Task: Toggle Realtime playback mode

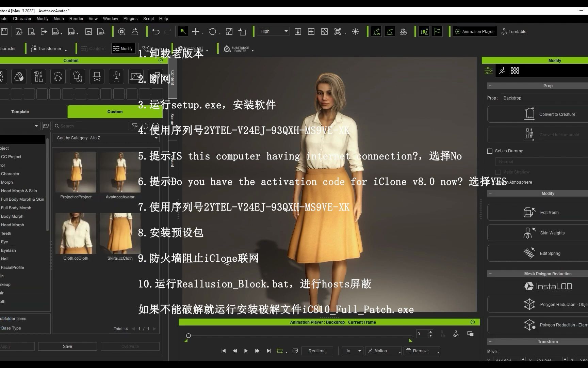Action: [x=316, y=351]
